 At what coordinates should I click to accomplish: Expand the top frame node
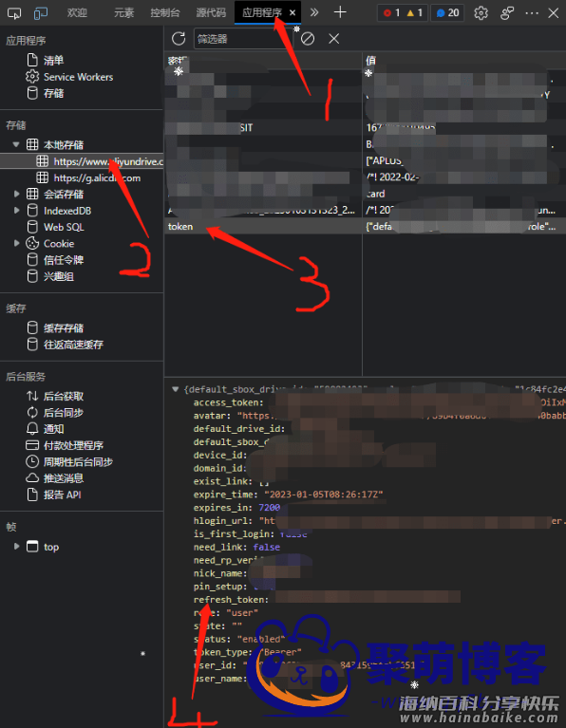click(x=16, y=547)
